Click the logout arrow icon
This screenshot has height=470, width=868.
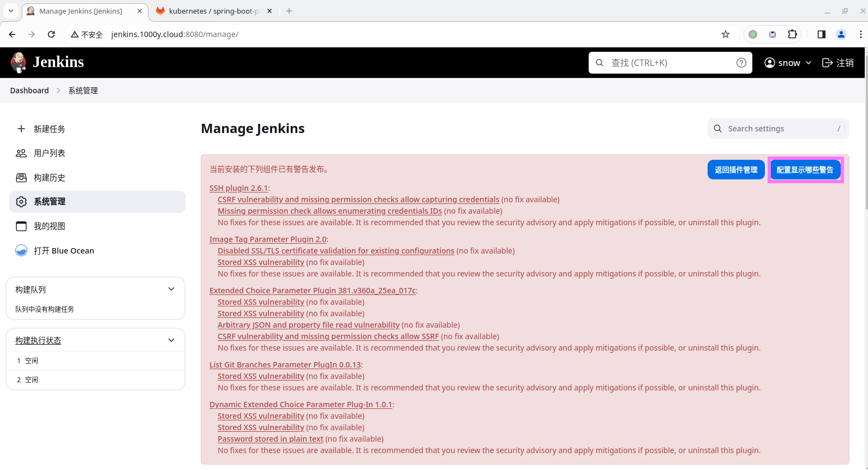click(827, 63)
